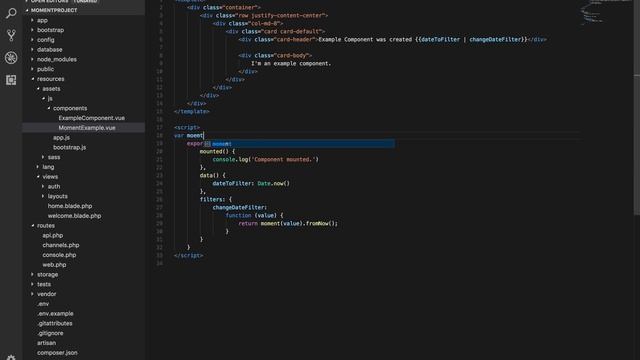Open the .env file
Viewport: 640px width, 360px height.
[x=43, y=304]
